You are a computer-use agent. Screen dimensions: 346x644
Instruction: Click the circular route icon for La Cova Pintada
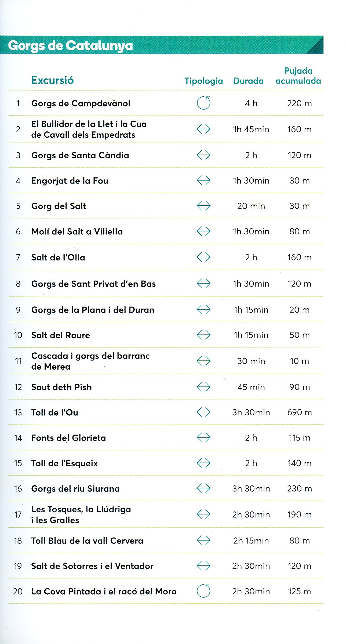(x=203, y=591)
